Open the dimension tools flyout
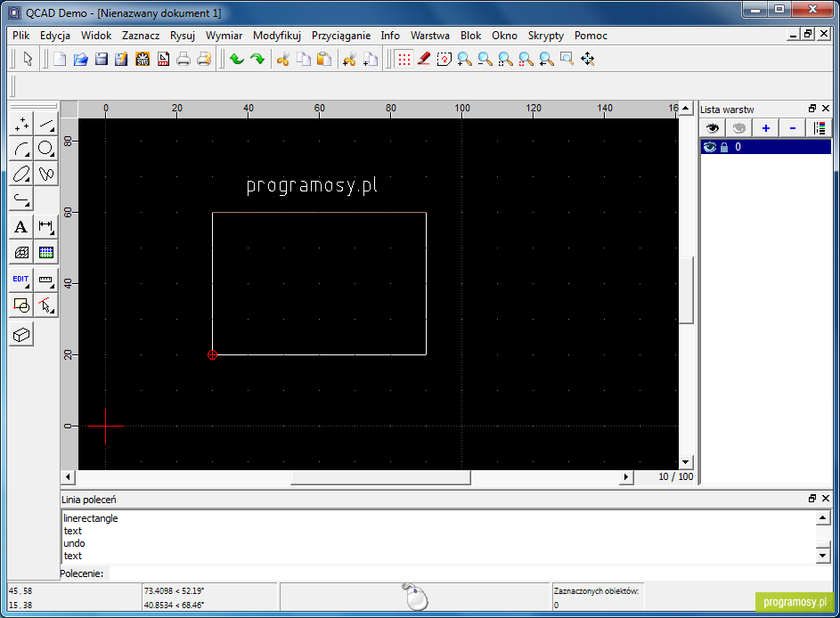Image resolution: width=840 pixels, height=618 pixels. click(x=46, y=227)
